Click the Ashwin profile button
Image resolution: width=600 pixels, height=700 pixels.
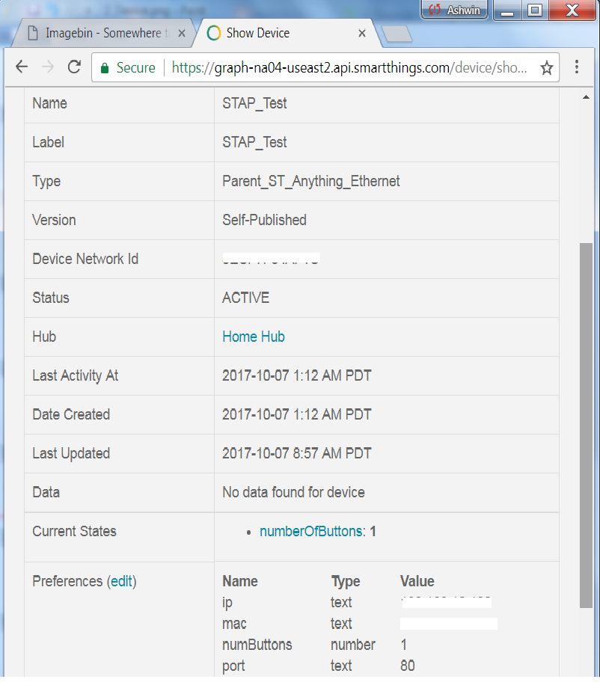point(454,10)
